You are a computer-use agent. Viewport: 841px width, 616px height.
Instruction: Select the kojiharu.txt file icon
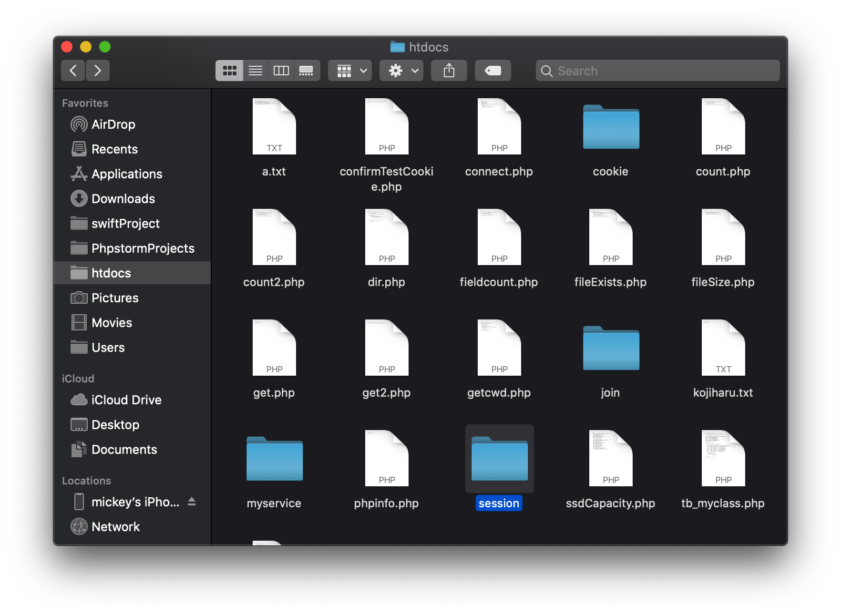(723, 348)
